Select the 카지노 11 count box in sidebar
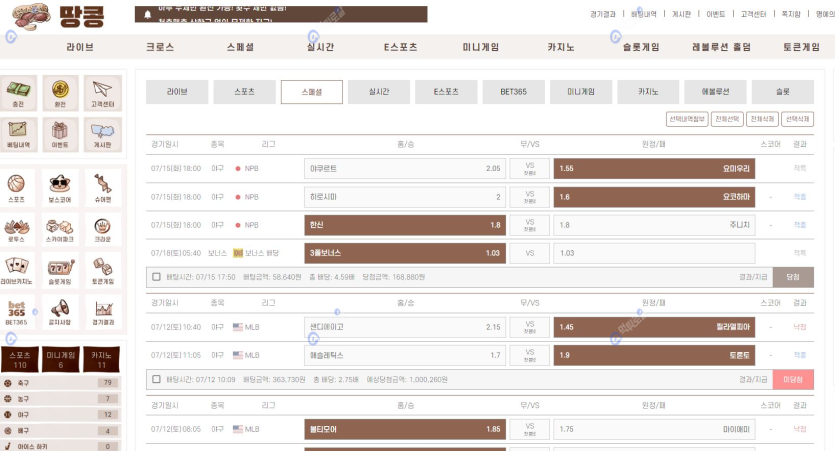Viewport: 835px width, 451px height. [x=101, y=359]
